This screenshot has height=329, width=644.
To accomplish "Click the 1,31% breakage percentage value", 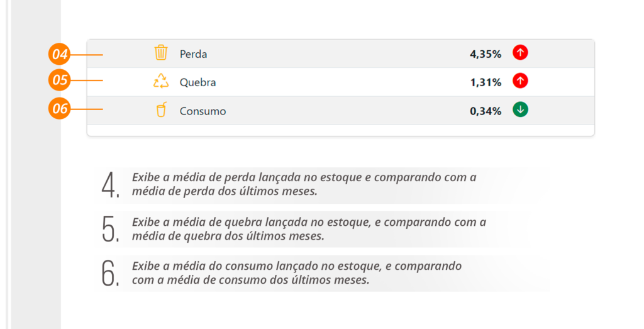I will tap(486, 82).
